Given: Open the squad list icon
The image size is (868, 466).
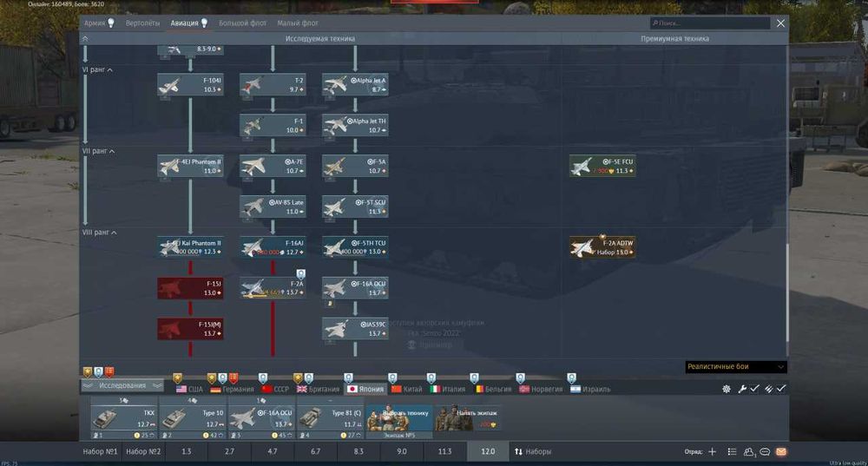Looking at the screenshot, I should [x=732, y=451].
